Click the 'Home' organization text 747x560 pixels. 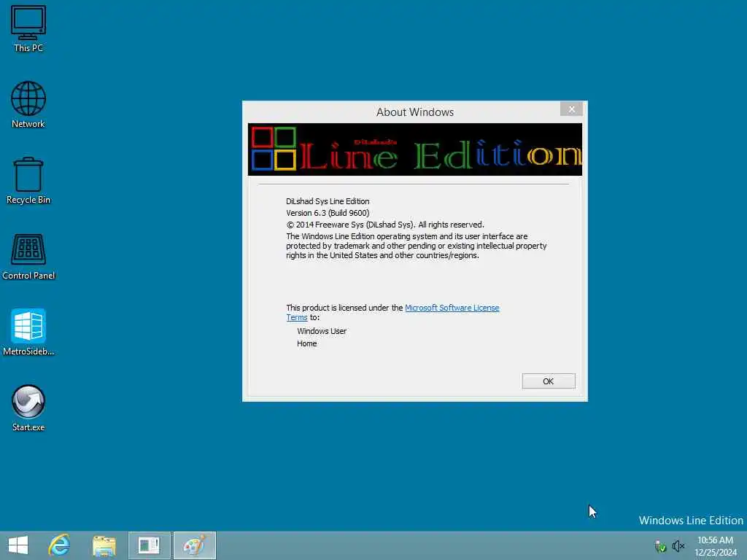pos(307,343)
